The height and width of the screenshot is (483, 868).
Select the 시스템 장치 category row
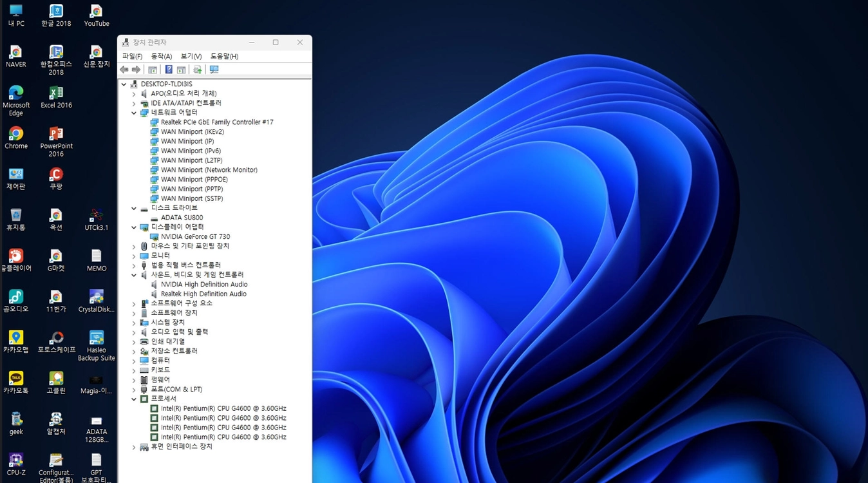pos(167,323)
